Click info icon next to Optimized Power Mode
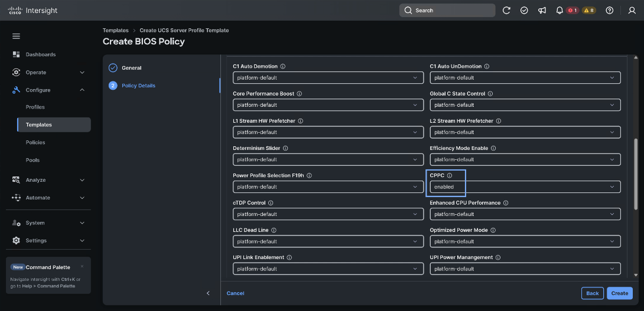The height and width of the screenshot is (311, 644). pos(493,230)
